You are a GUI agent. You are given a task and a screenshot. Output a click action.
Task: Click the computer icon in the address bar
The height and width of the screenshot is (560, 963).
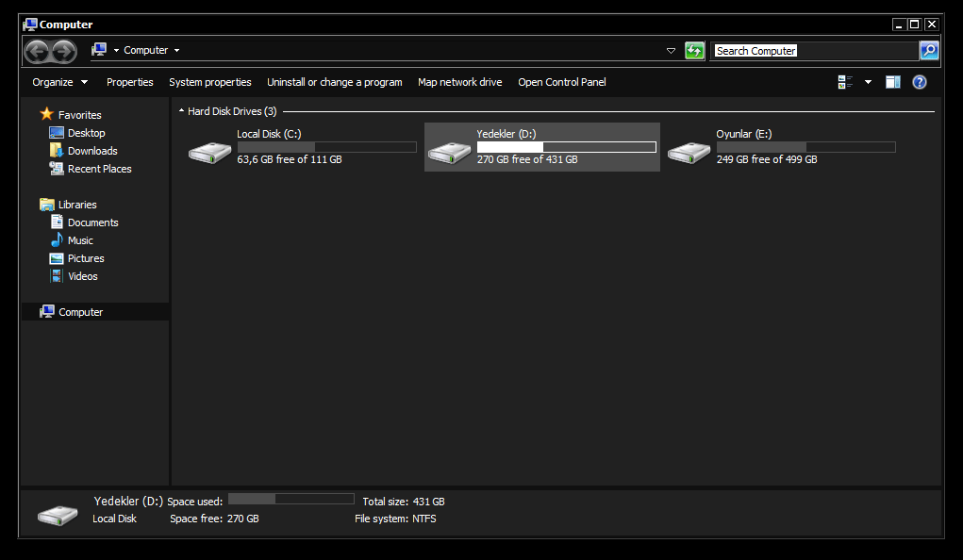[x=99, y=50]
